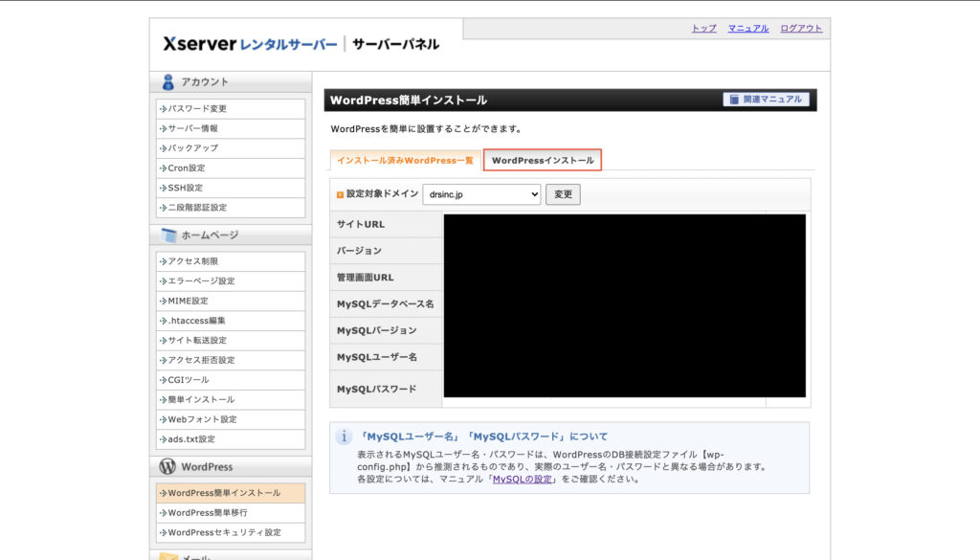The height and width of the screenshot is (560, 980).
Task: Click the 「MySQLユーザー名」「MySQLパスワード」について heading
Action: coord(483,437)
